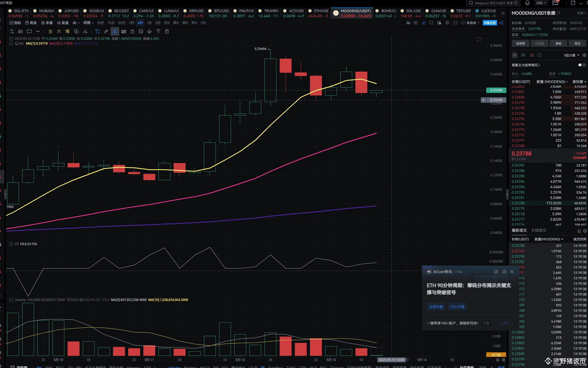
Task: Switch to 大额成交 trades tab
Action: pos(539,230)
